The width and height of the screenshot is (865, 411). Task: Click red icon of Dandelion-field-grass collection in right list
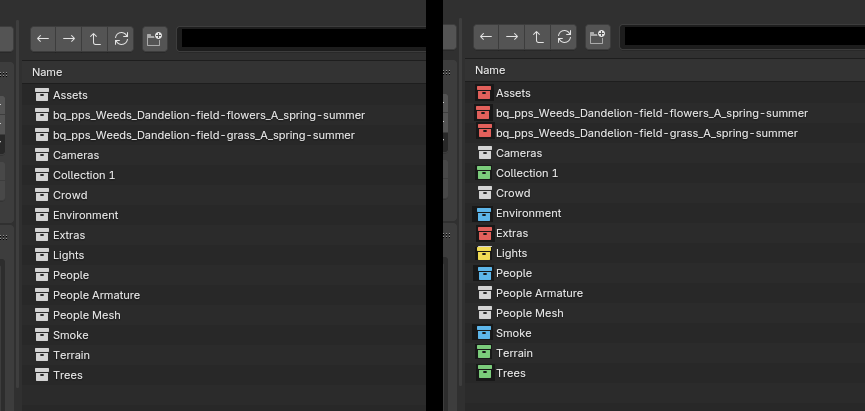[x=484, y=131]
